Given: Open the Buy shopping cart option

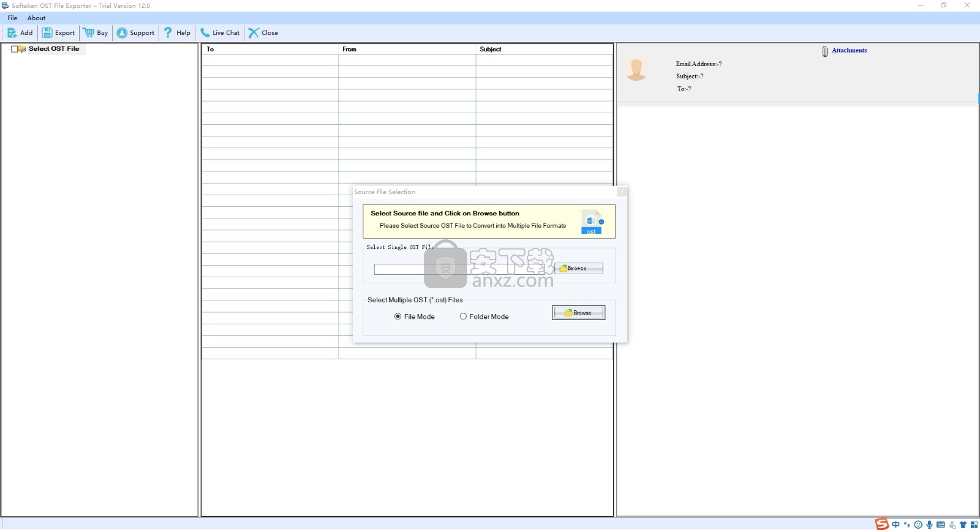Looking at the screenshot, I should tap(96, 33).
